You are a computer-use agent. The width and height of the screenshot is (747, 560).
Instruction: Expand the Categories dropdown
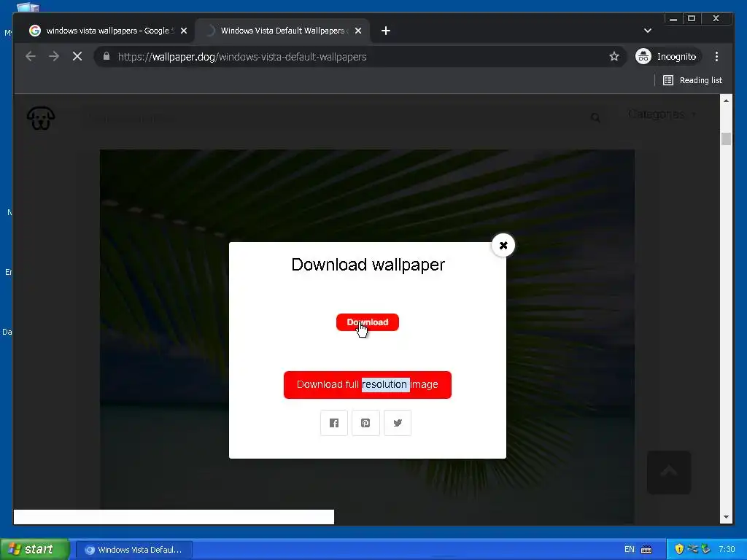(x=662, y=114)
